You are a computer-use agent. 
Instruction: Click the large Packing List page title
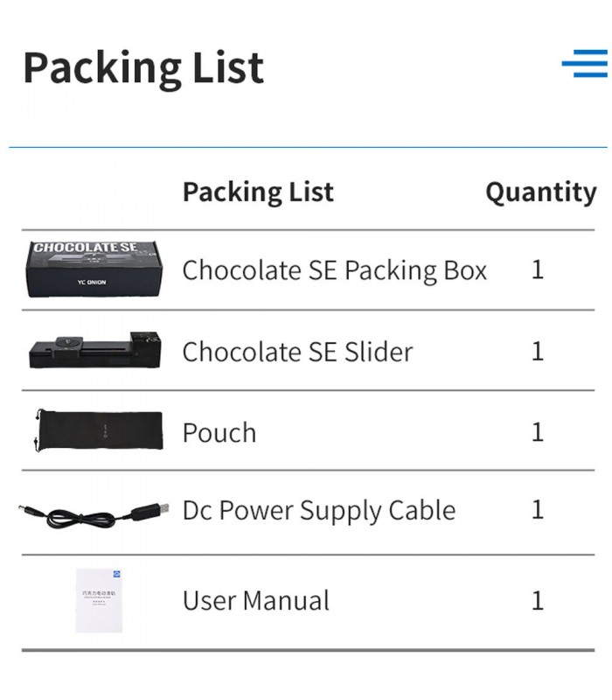point(143,68)
